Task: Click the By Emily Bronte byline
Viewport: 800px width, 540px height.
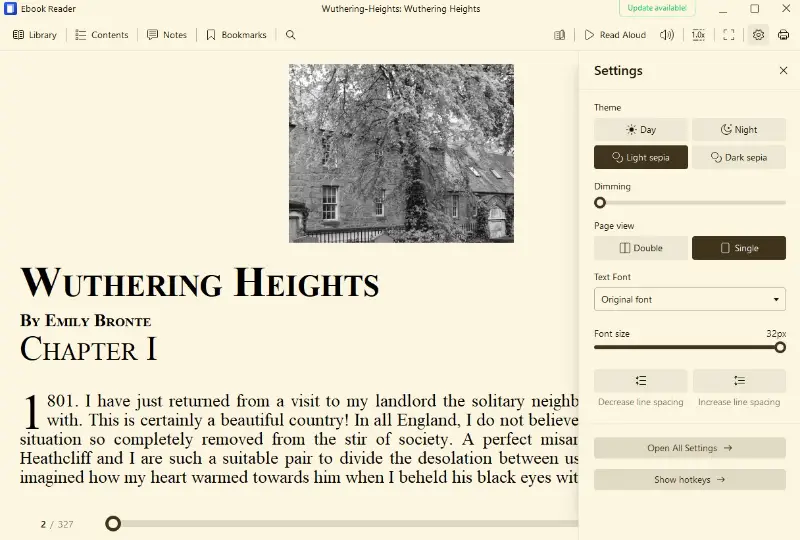Action: click(x=85, y=321)
